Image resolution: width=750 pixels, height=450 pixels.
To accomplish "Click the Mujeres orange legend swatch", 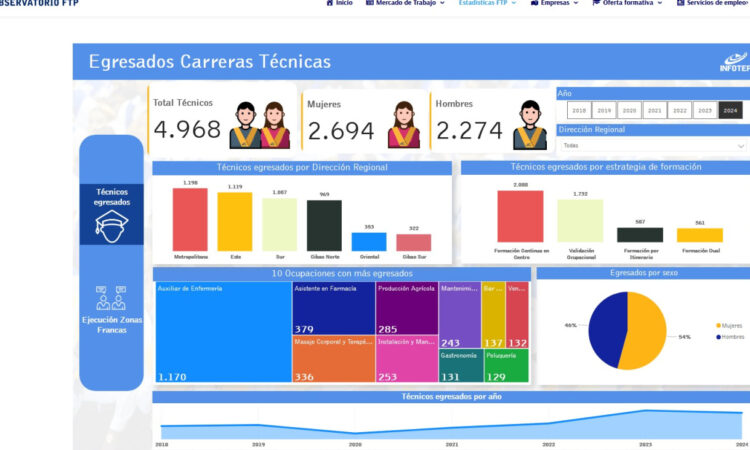I will [x=718, y=326].
